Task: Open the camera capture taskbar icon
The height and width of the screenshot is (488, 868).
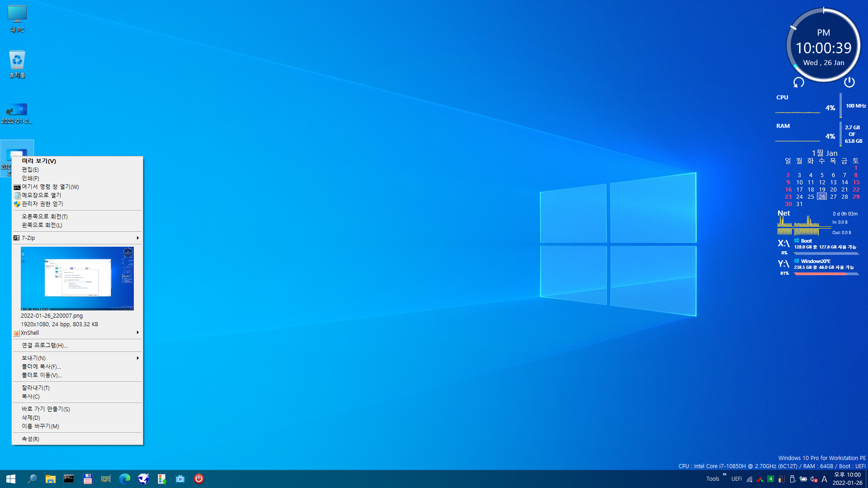Action: point(180,479)
